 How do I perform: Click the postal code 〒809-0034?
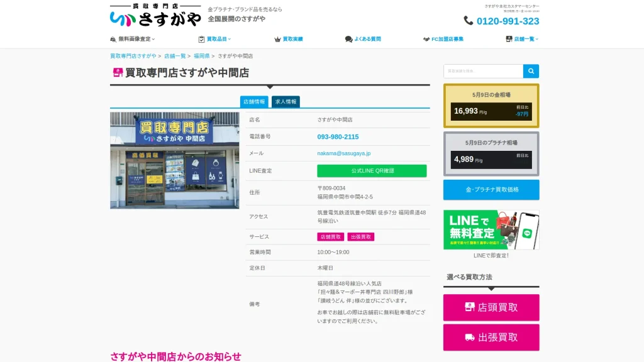tap(331, 188)
